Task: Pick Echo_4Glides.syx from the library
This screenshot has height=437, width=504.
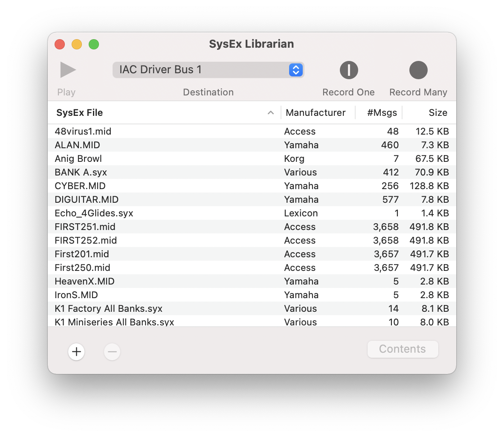Action: tap(94, 213)
